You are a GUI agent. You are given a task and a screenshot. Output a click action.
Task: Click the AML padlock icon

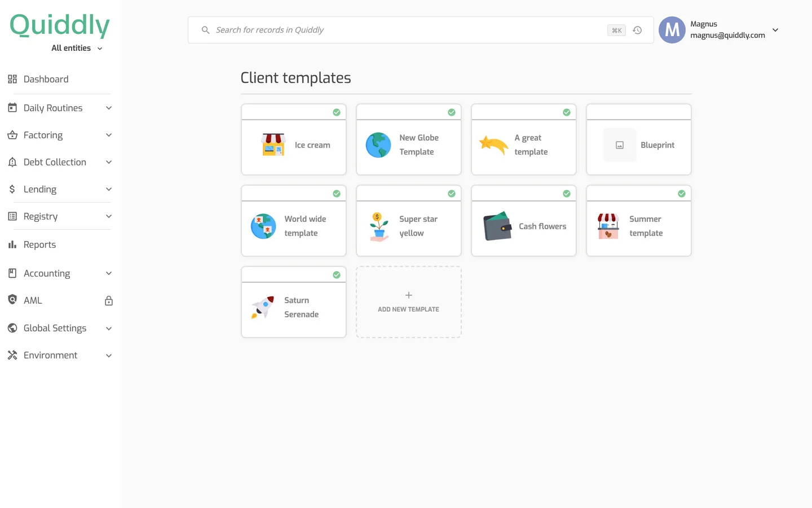109,301
